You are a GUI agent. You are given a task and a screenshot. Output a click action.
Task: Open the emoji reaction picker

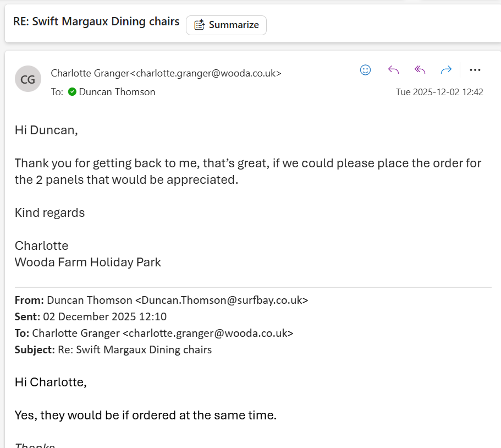365,70
